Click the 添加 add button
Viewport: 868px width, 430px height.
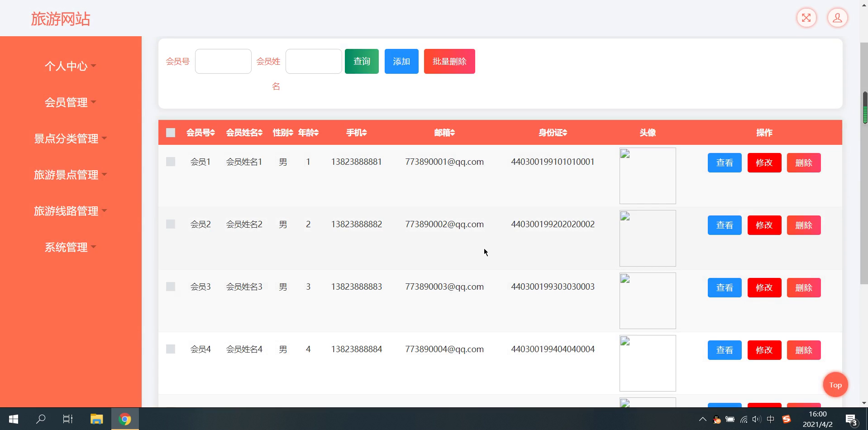[x=401, y=61]
